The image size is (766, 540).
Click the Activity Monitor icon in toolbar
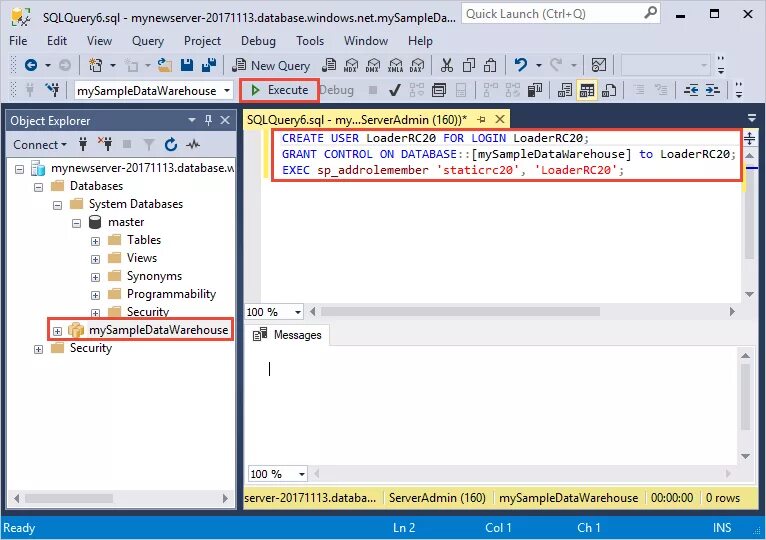pyautogui.click(x=599, y=65)
